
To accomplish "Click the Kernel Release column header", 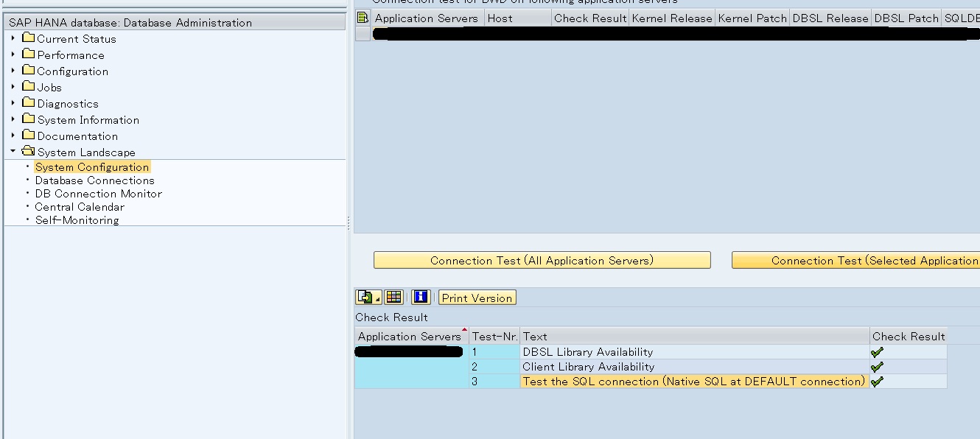I will pos(672,18).
